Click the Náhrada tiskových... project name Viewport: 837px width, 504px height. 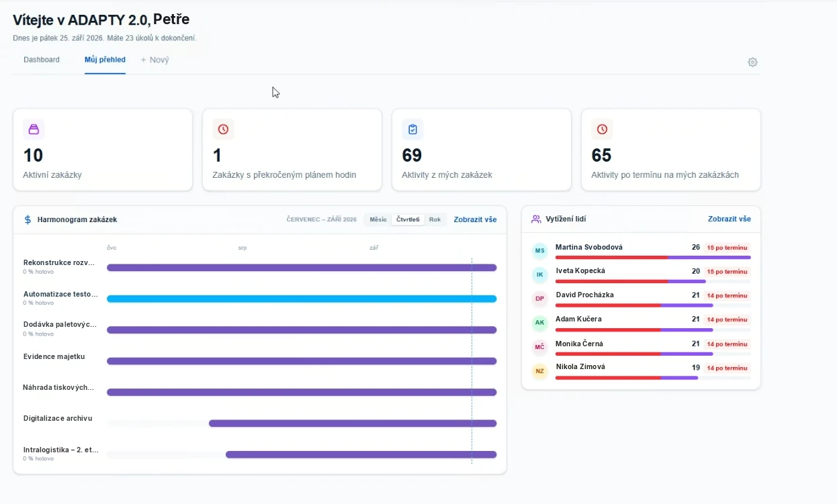click(x=59, y=387)
